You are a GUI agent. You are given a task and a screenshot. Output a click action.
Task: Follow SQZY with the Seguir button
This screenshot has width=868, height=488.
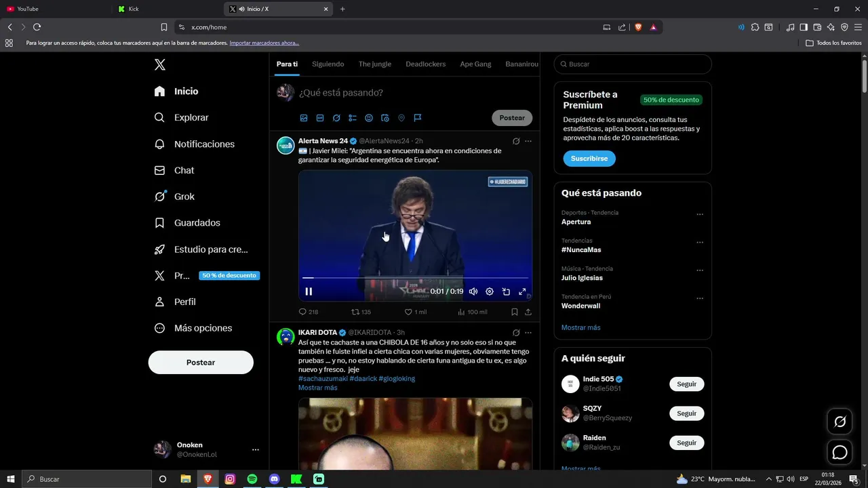tap(687, 413)
